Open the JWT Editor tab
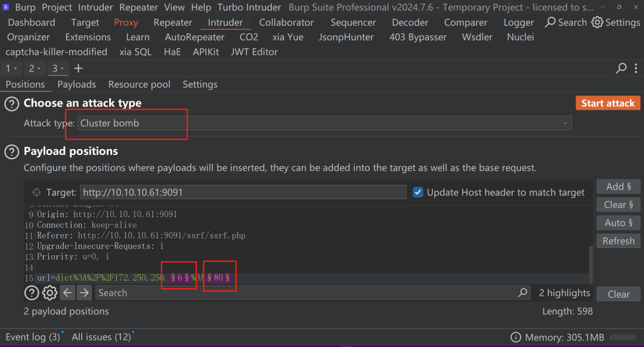 tap(254, 52)
